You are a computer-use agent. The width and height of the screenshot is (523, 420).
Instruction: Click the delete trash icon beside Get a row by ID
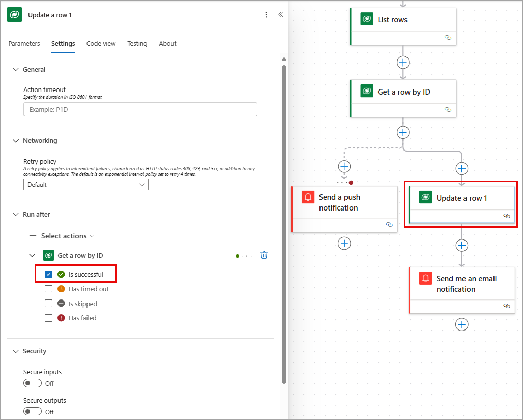click(264, 255)
